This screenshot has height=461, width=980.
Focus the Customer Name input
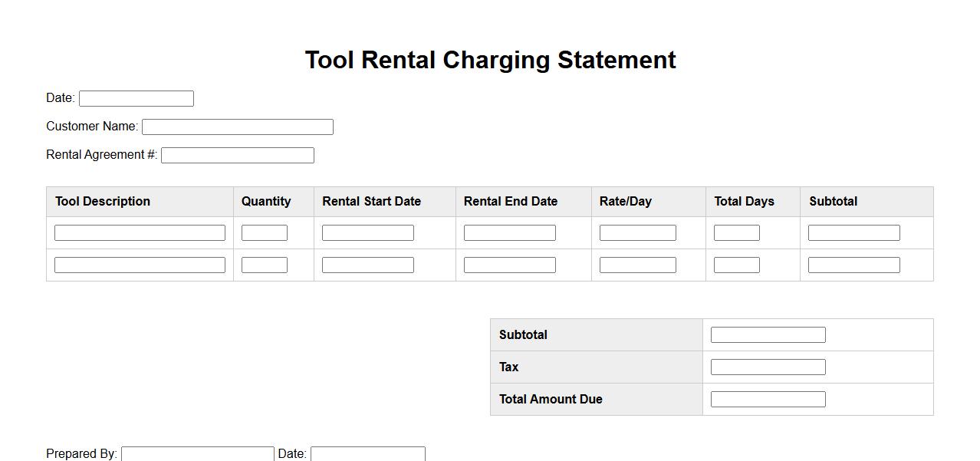point(238,127)
